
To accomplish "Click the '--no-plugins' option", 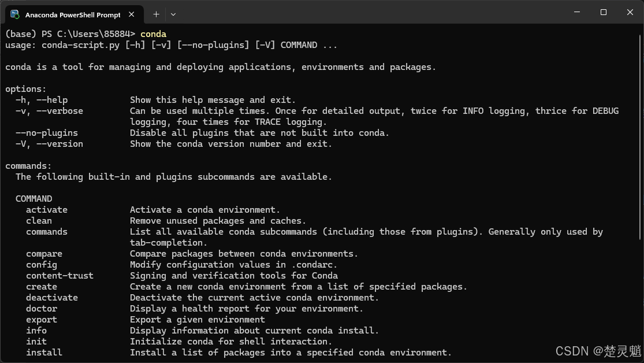I will tap(47, 133).
